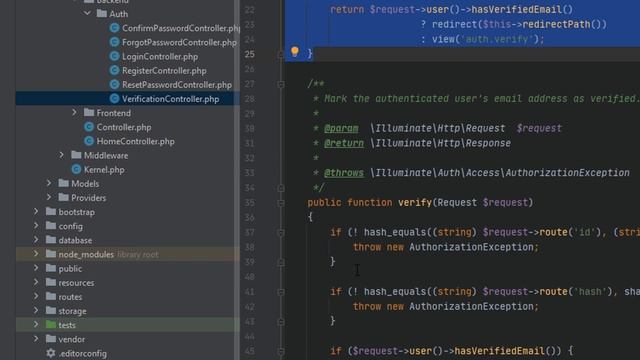This screenshot has height=360, width=640.
Task: Open ForgotPasswordController.php file
Action: [179, 42]
